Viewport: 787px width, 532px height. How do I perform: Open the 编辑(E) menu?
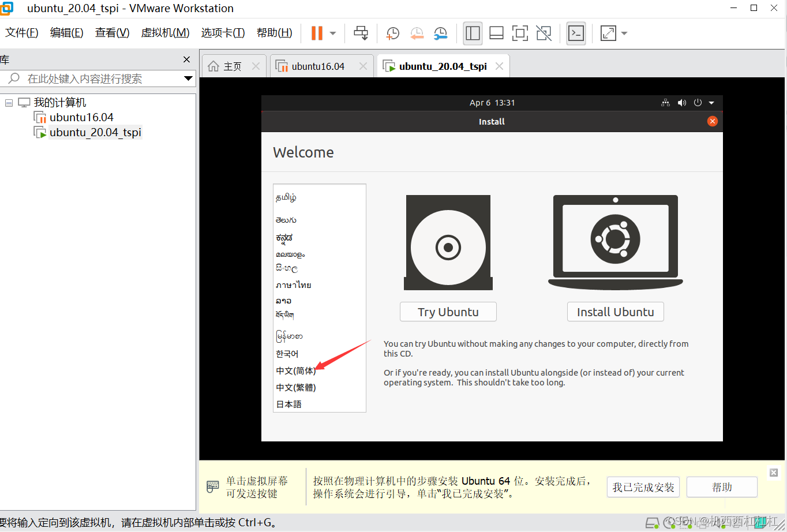66,33
